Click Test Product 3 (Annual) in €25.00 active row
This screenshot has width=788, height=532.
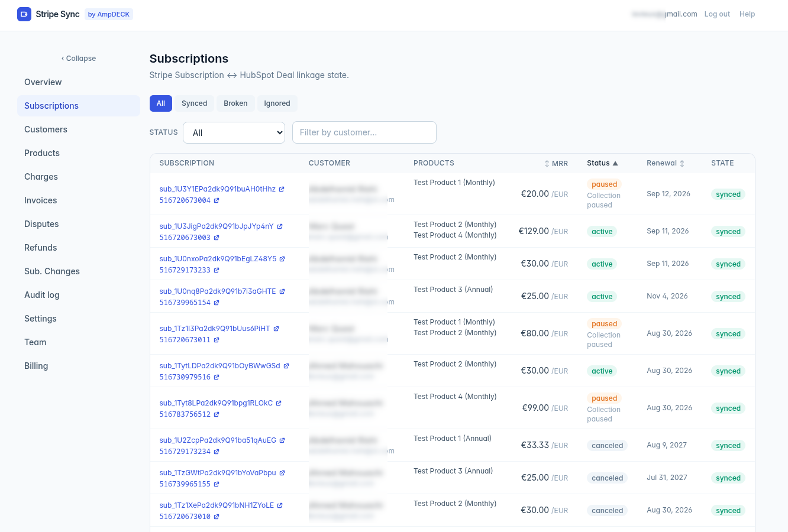tap(453, 290)
